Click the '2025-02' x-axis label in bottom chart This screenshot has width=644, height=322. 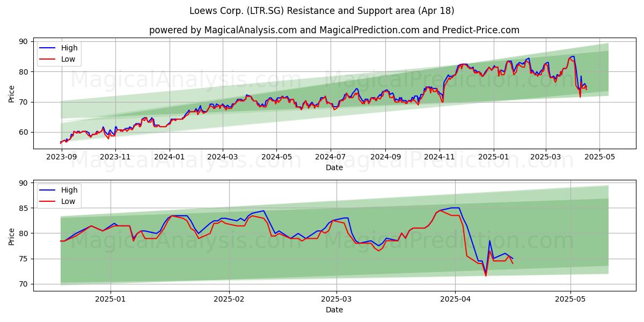(x=229, y=299)
